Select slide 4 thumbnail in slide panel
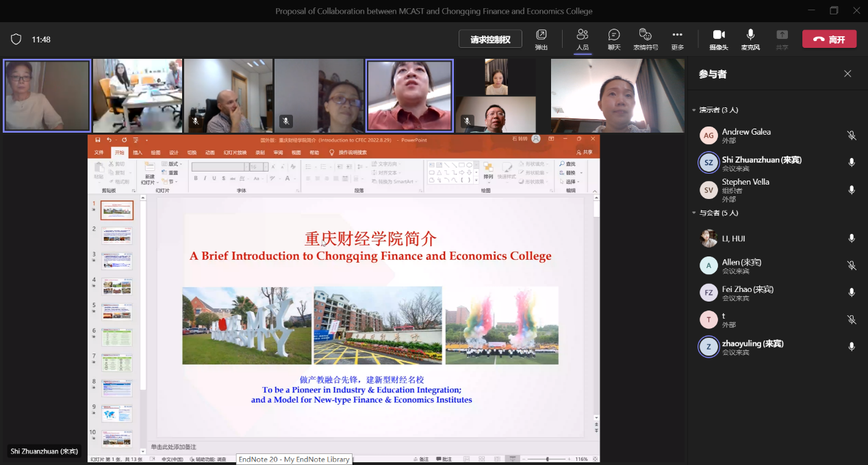The image size is (868, 465). click(117, 286)
